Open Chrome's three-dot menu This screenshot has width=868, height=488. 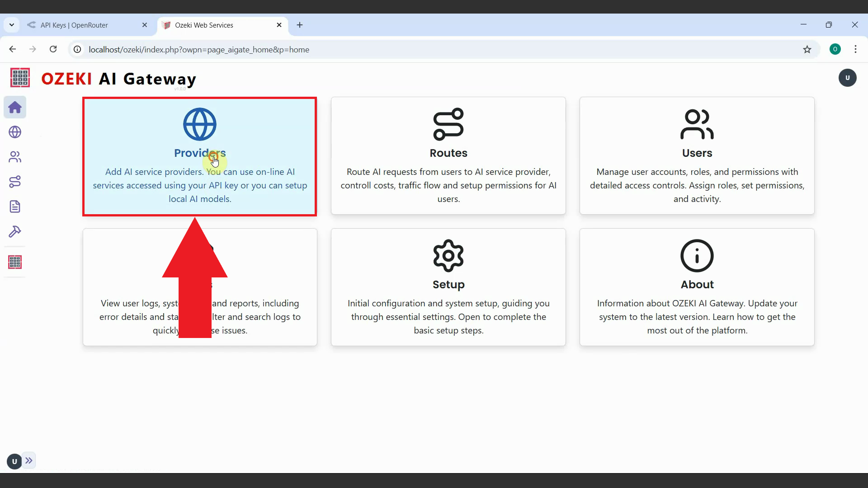855,49
